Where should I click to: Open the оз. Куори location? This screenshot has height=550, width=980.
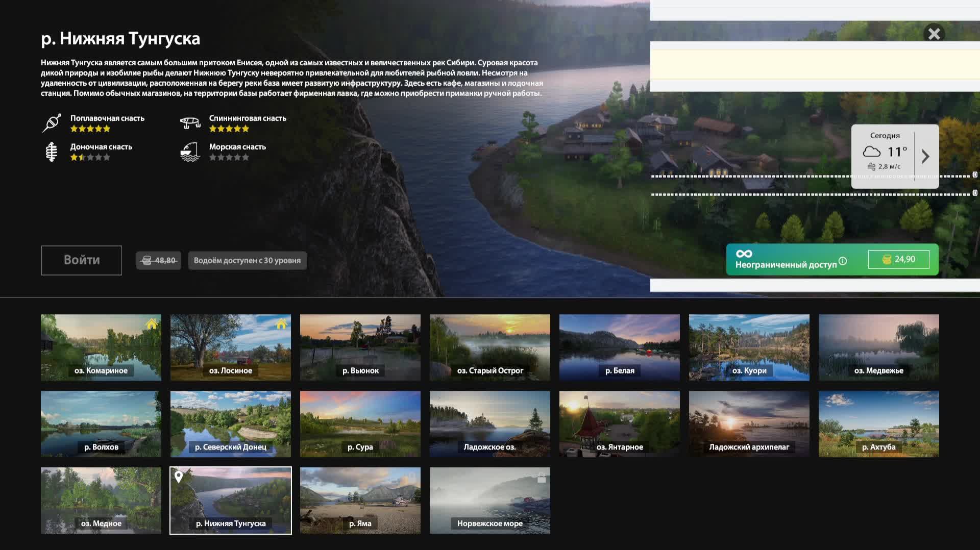[749, 347]
